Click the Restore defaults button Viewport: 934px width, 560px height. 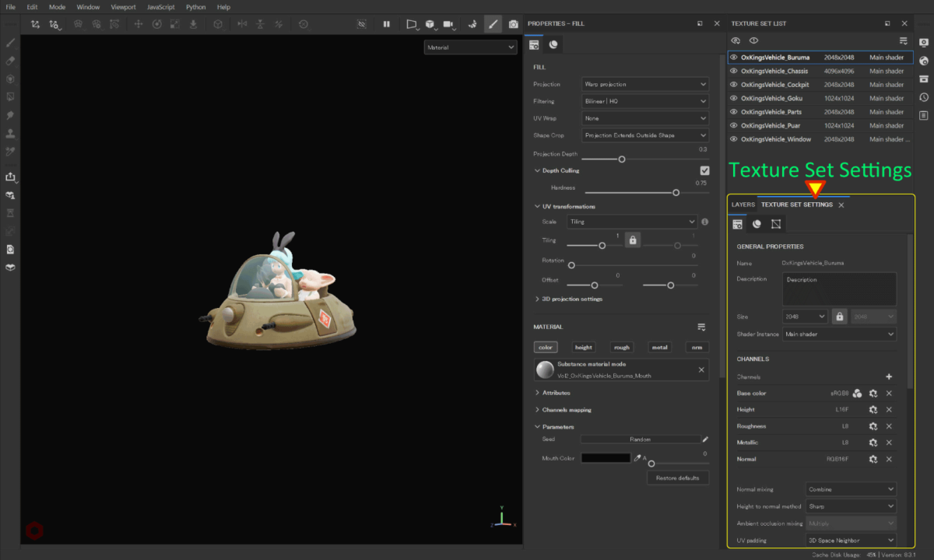pos(677,478)
